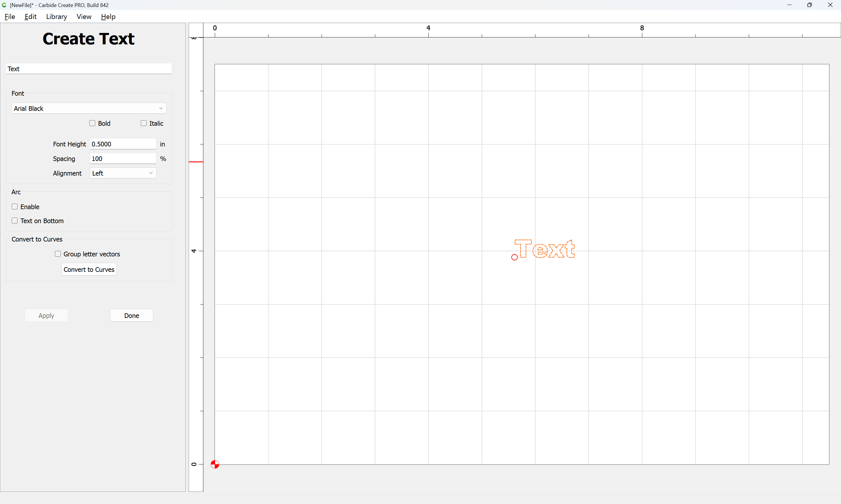Open the File menu

click(10, 17)
